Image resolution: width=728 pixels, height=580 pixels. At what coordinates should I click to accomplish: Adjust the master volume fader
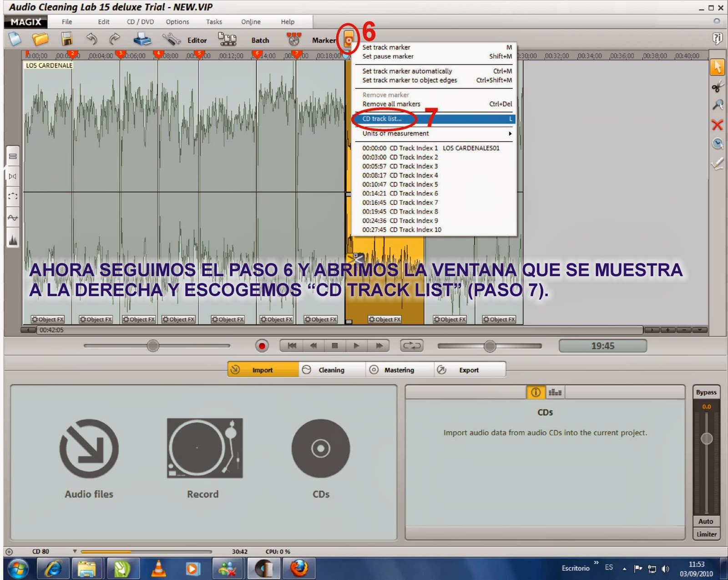click(706, 438)
